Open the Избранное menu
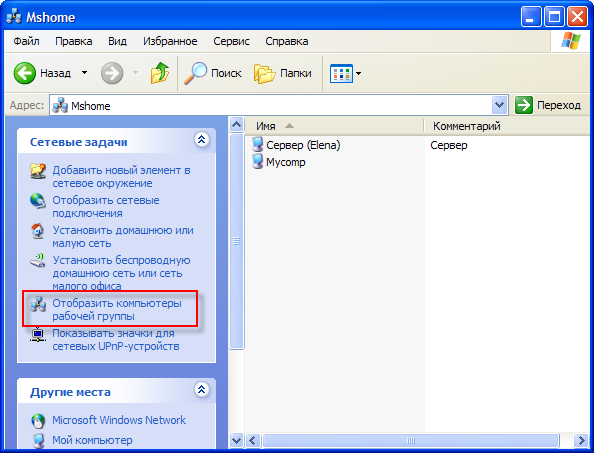This screenshot has height=453, width=594. [170, 41]
